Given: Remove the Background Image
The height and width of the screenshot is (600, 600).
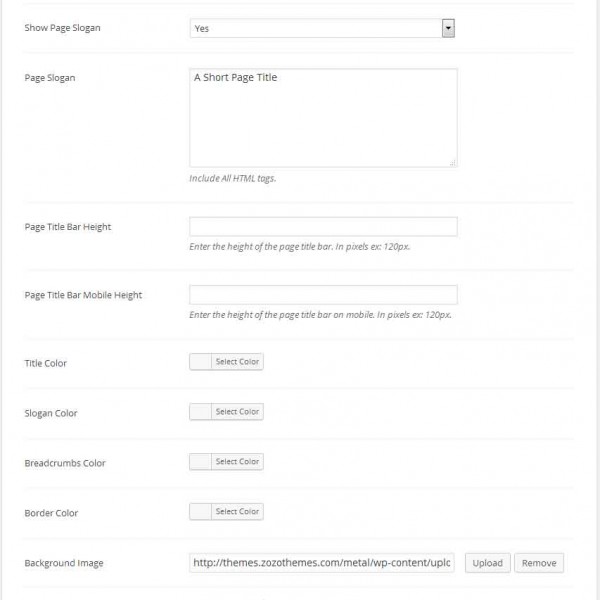Looking at the screenshot, I should tap(539, 563).
